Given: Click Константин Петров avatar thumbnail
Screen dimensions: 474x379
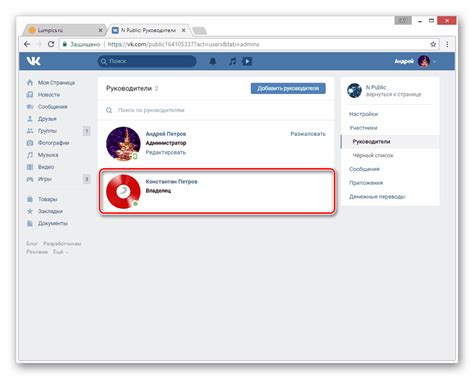Looking at the screenshot, I should 123,192.
